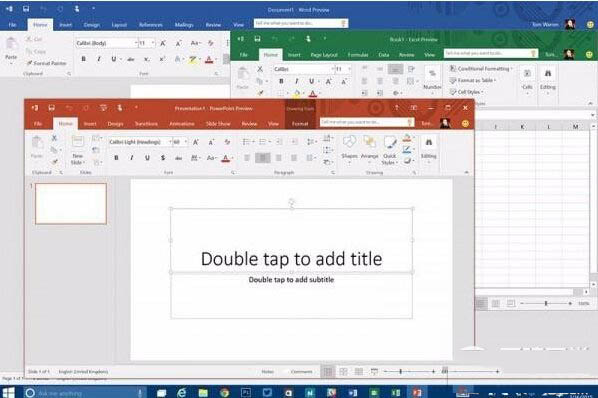Click PowerPoint zoom slider handle
598x398 pixels.
(400, 371)
